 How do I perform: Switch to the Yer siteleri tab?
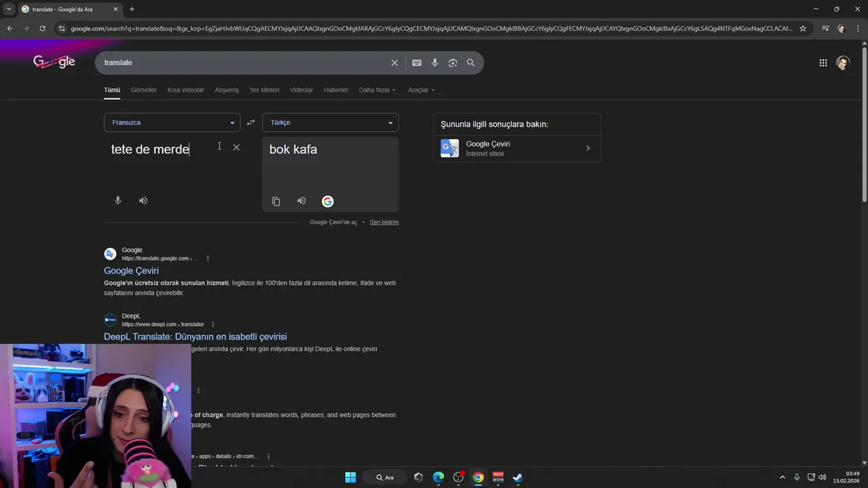click(x=264, y=90)
